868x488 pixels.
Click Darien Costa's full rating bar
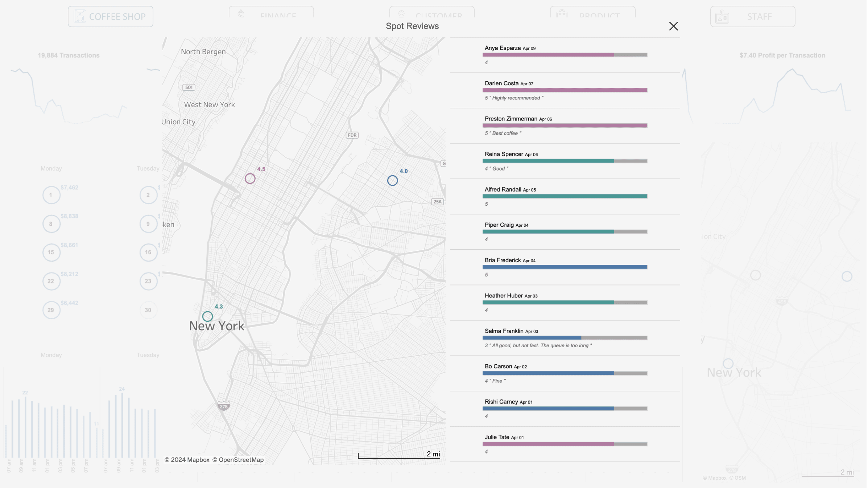565,90
